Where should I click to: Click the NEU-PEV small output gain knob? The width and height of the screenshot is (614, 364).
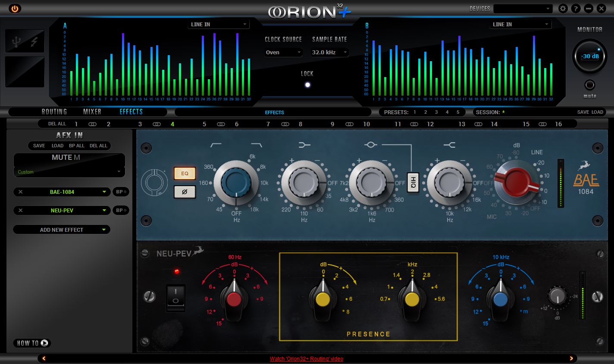tap(557, 296)
